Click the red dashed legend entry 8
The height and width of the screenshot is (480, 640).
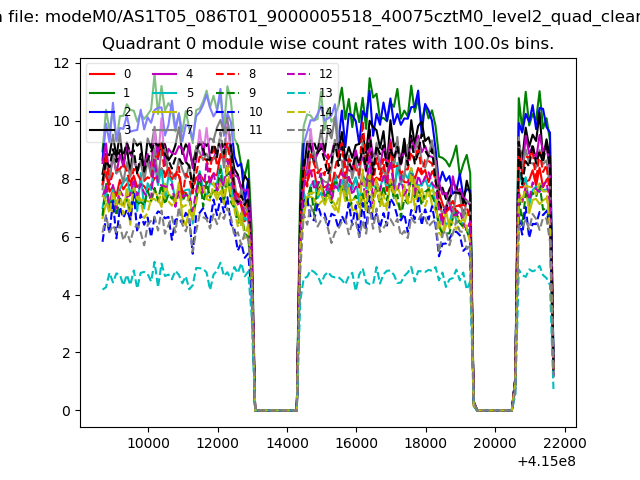pos(236,74)
